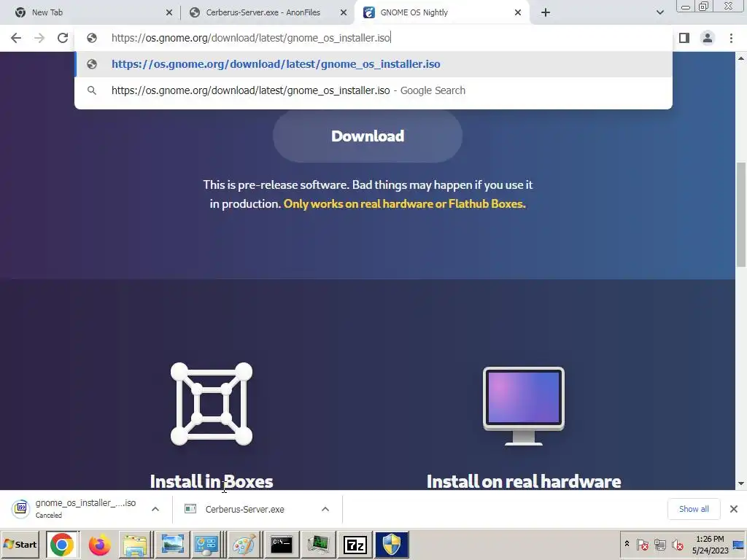Open a new tab with plus button
747x560 pixels.
point(546,12)
